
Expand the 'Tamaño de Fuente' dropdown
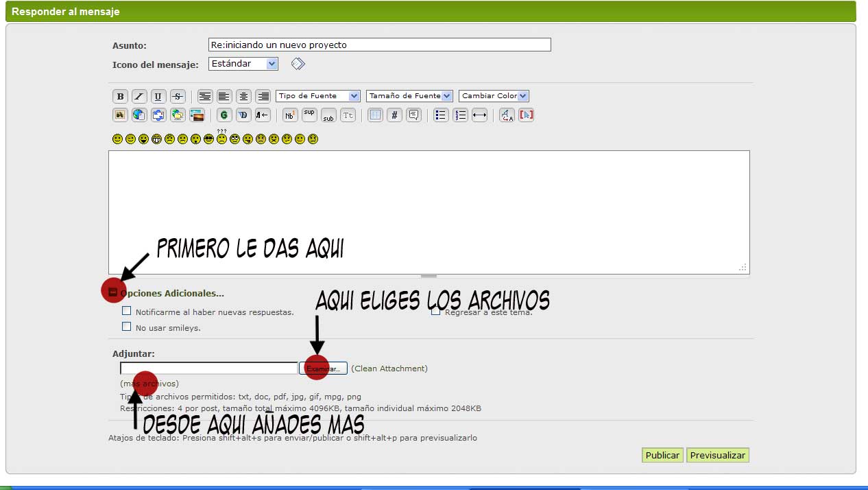coord(409,96)
